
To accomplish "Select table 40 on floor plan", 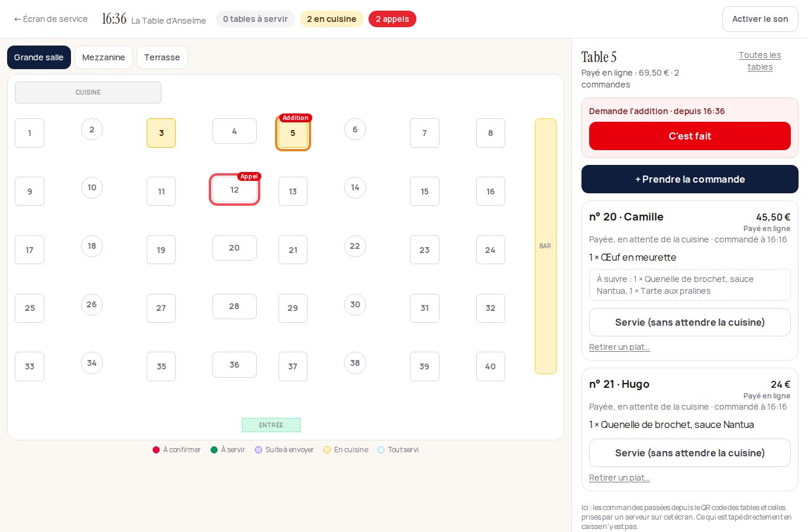I will (490, 366).
